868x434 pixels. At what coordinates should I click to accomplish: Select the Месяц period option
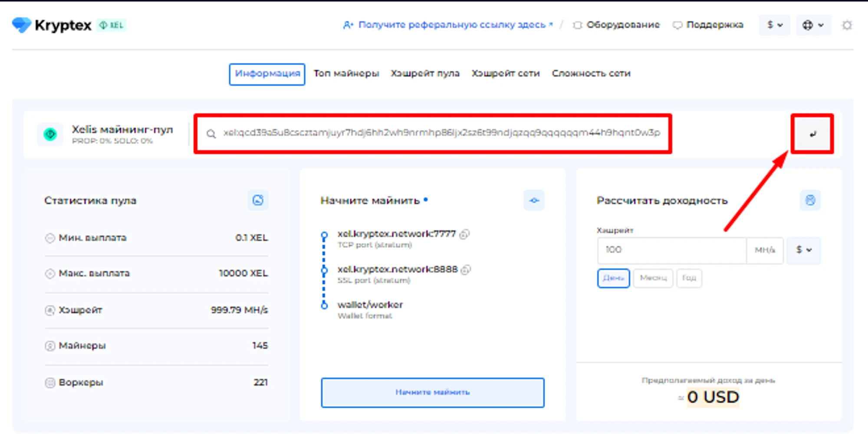click(653, 278)
